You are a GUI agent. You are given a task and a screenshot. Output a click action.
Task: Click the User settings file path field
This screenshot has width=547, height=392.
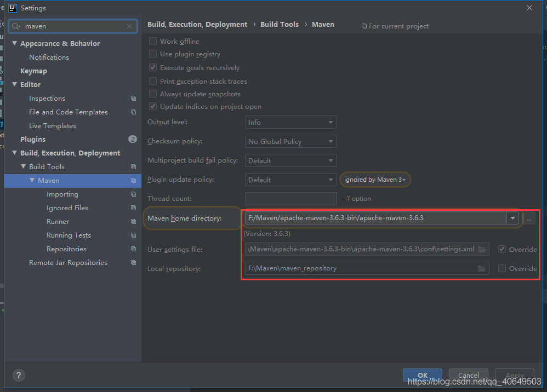[x=367, y=249]
